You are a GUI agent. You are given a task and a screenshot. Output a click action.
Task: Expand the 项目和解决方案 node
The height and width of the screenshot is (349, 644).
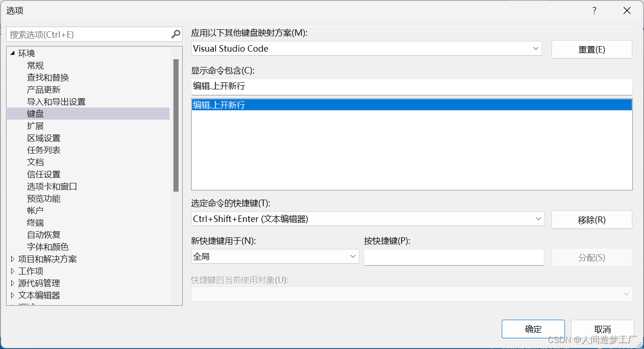point(13,259)
